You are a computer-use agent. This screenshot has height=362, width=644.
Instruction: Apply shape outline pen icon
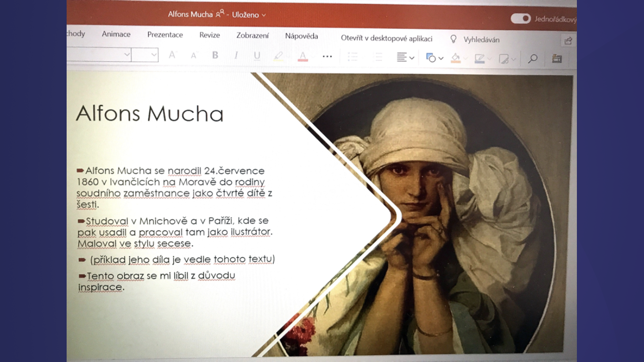pos(479,58)
